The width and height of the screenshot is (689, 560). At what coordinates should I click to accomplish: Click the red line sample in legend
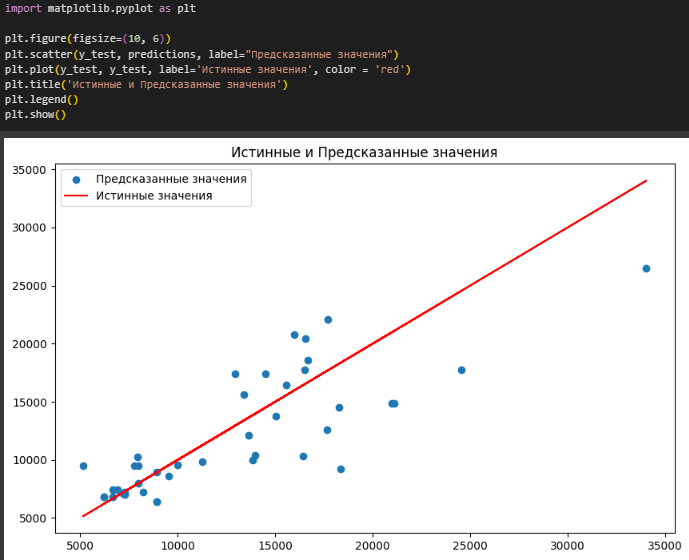[76, 196]
